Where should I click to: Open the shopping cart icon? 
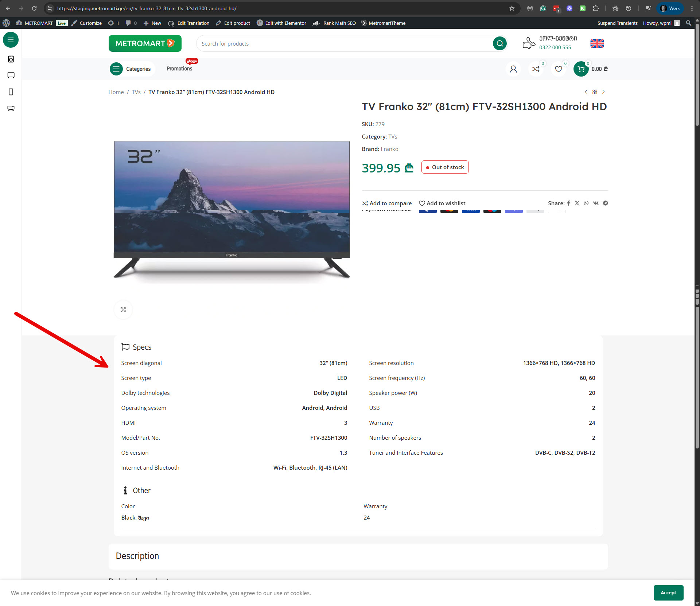(x=581, y=69)
